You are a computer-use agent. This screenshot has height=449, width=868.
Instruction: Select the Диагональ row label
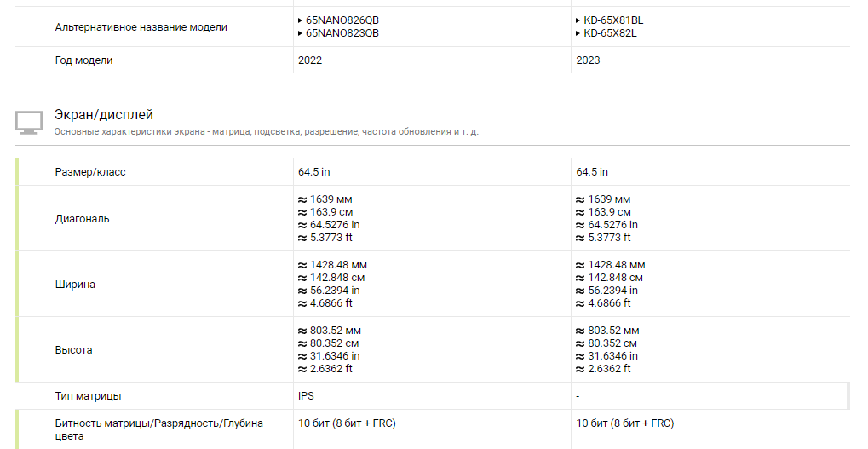[x=82, y=219]
